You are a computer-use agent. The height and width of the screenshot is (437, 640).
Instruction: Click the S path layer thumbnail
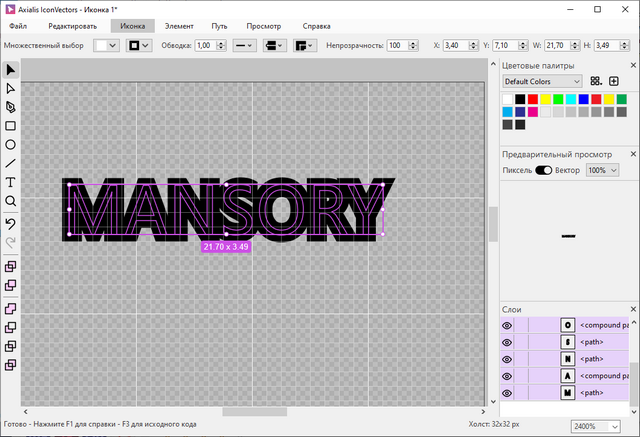[x=568, y=342]
